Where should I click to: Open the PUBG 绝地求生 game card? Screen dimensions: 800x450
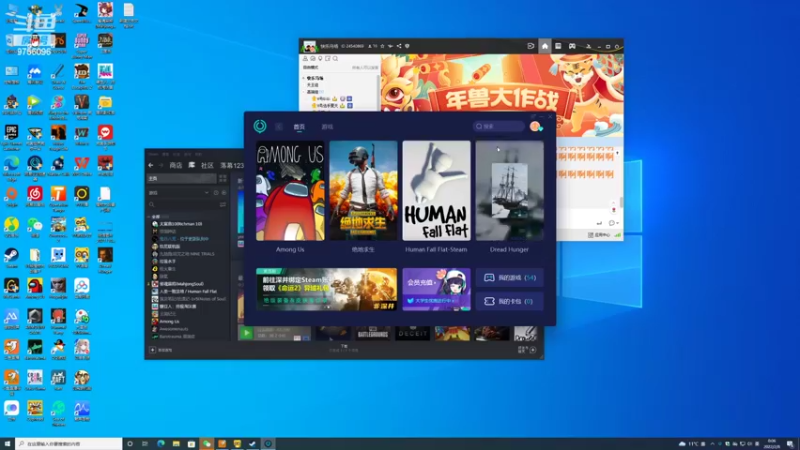click(363, 191)
